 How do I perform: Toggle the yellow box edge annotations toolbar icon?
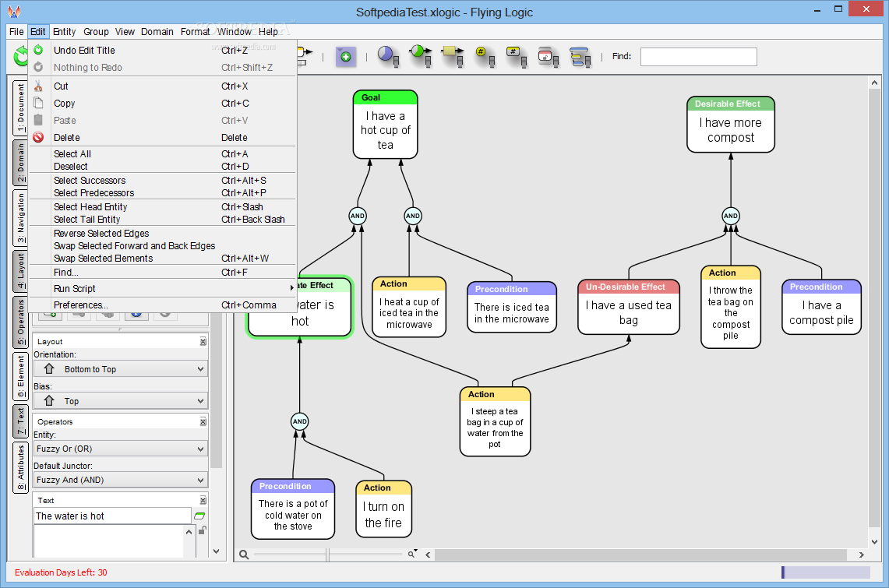[453, 56]
